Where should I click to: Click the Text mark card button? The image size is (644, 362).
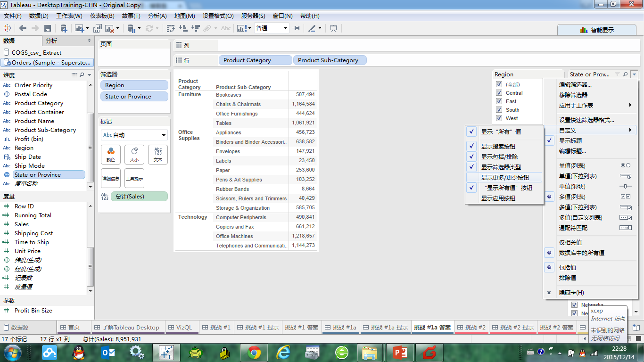point(158,155)
